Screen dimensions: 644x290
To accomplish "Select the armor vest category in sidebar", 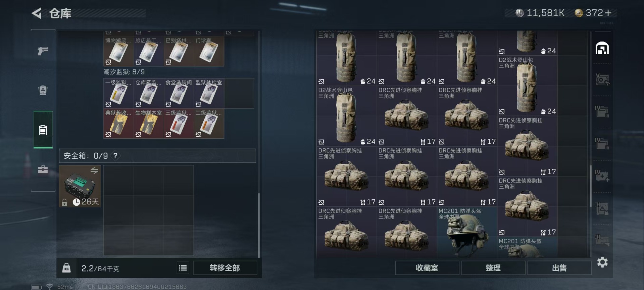I will (43, 90).
